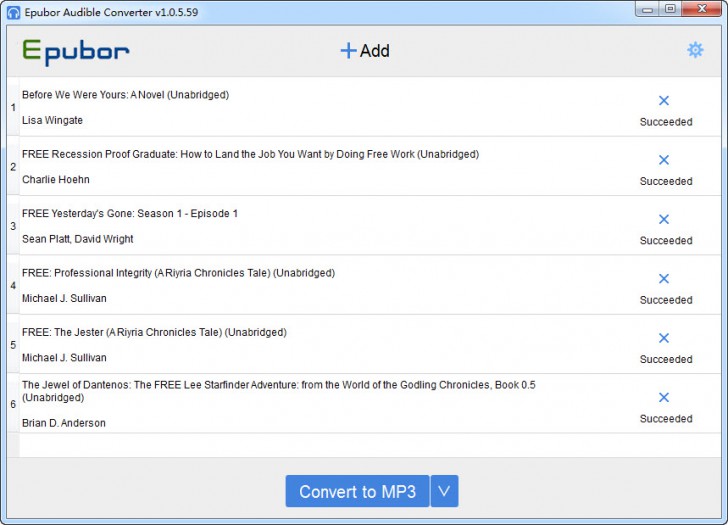Select title Before We Were Yours: A Novel
Viewport: 728px width, 525px height.
(125, 95)
